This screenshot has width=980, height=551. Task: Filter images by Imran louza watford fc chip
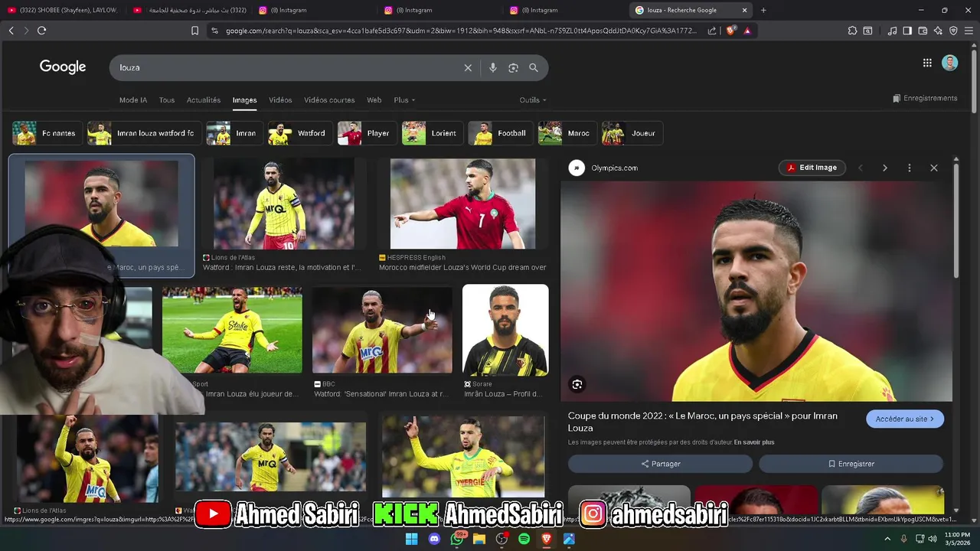tap(144, 133)
